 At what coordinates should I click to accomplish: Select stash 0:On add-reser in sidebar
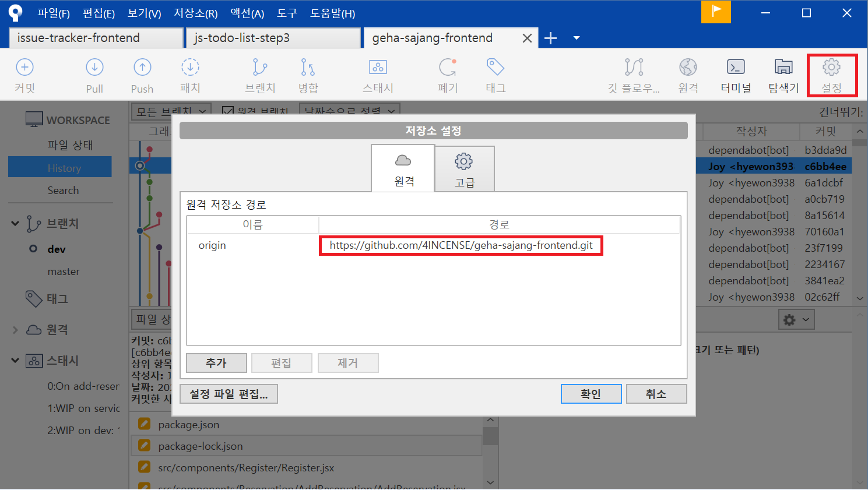point(83,386)
